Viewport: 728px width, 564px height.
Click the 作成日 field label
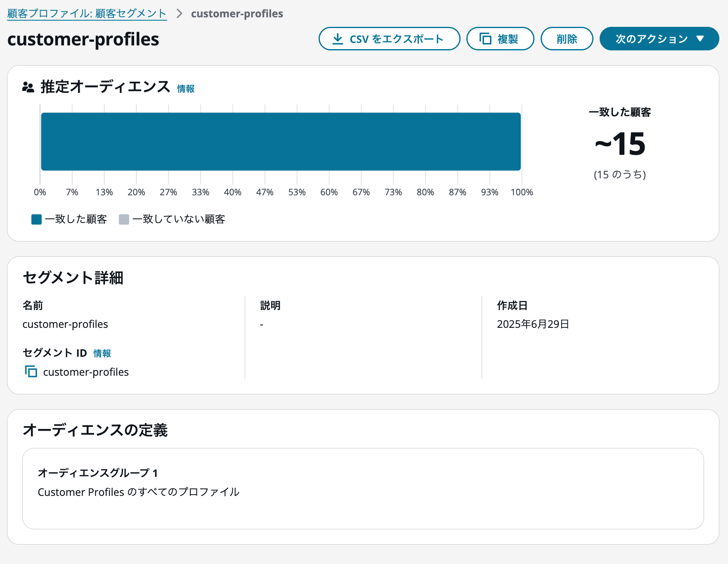(512, 306)
